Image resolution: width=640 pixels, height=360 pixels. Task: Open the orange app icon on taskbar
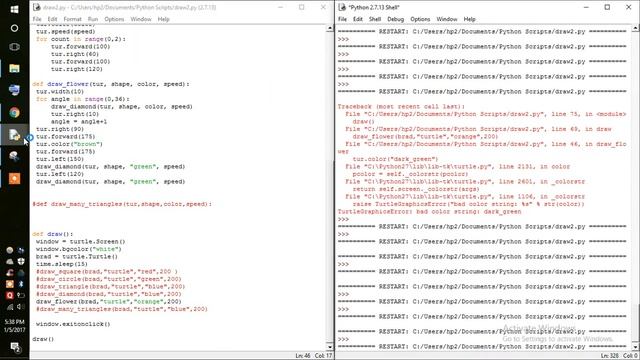[x=14, y=178]
